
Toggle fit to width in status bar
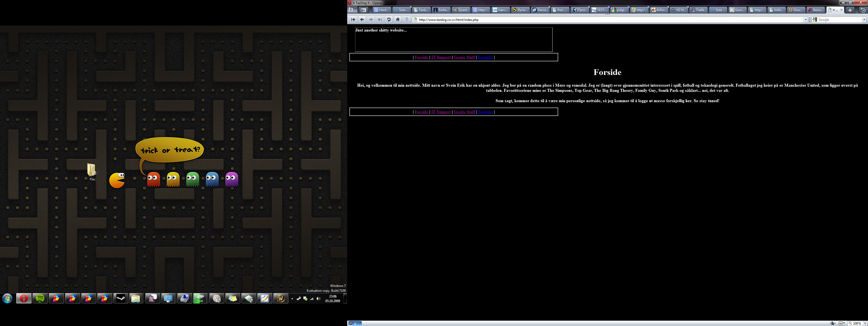833,323
